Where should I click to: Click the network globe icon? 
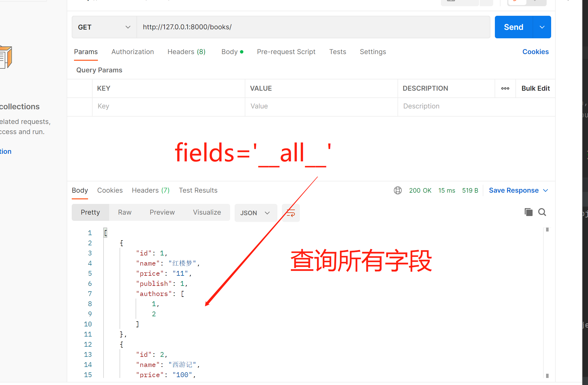point(398,190)
